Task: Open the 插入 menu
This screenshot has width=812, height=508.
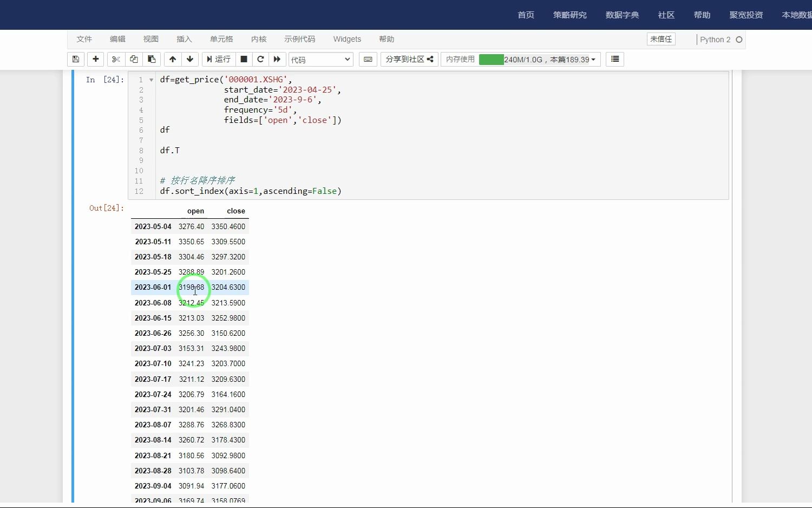Action: point(184,39)
